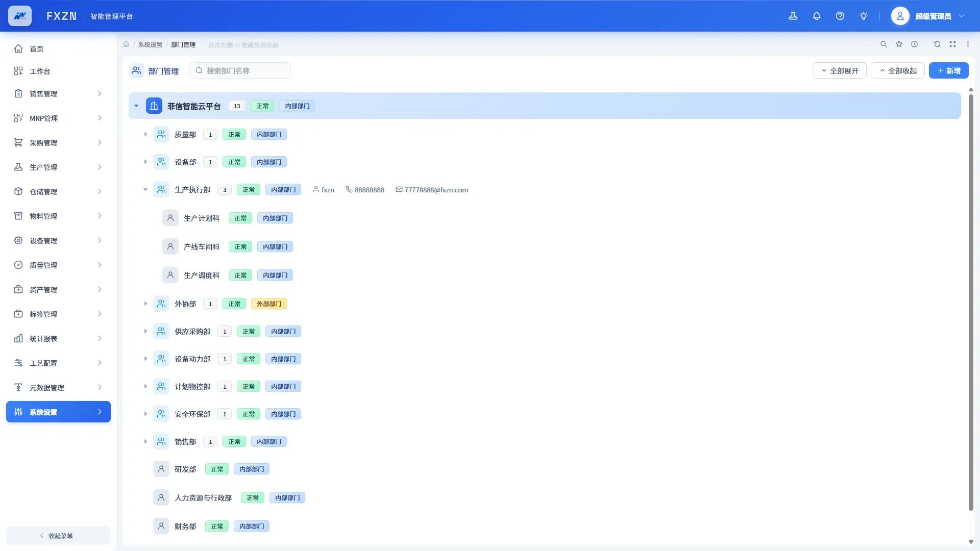Toggle the light bulb theme icon

point(864,16)
